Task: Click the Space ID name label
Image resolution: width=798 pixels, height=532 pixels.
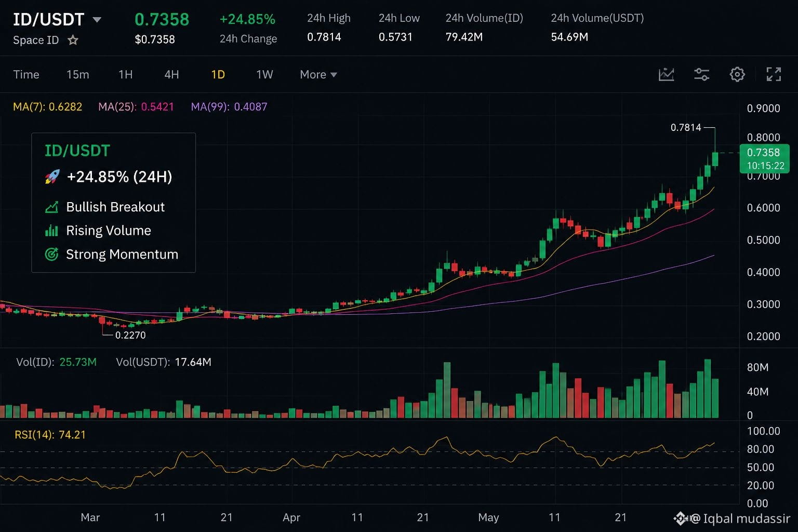Action: [x=36, y=40]
